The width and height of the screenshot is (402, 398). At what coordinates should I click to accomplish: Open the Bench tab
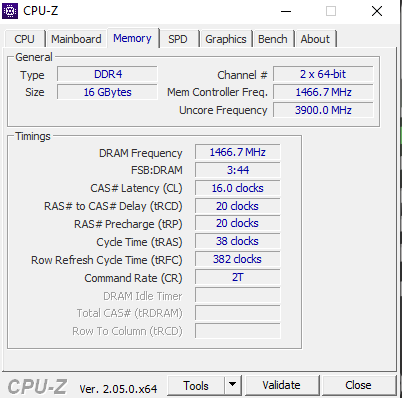(273, 39)
